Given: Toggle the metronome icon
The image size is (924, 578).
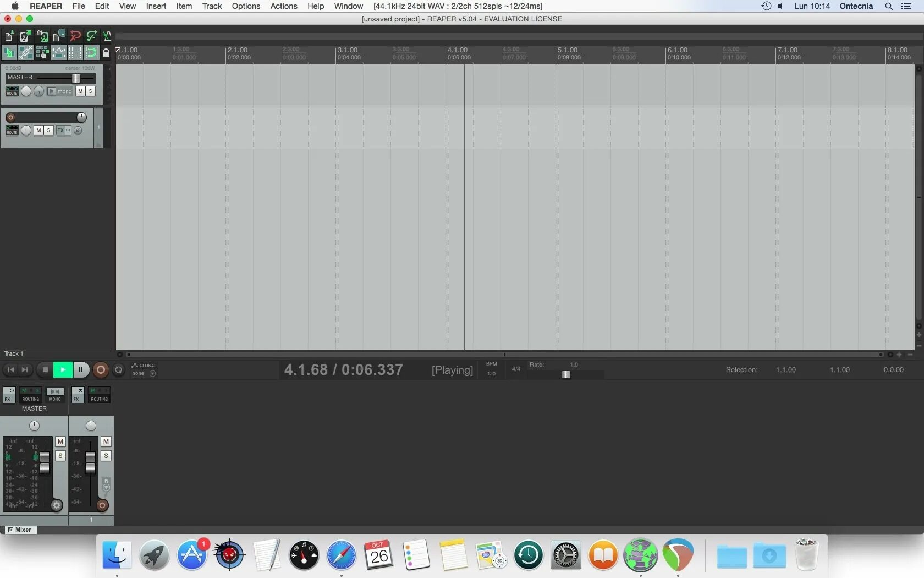Looking at the screenshot, I should tap(107, 36).
